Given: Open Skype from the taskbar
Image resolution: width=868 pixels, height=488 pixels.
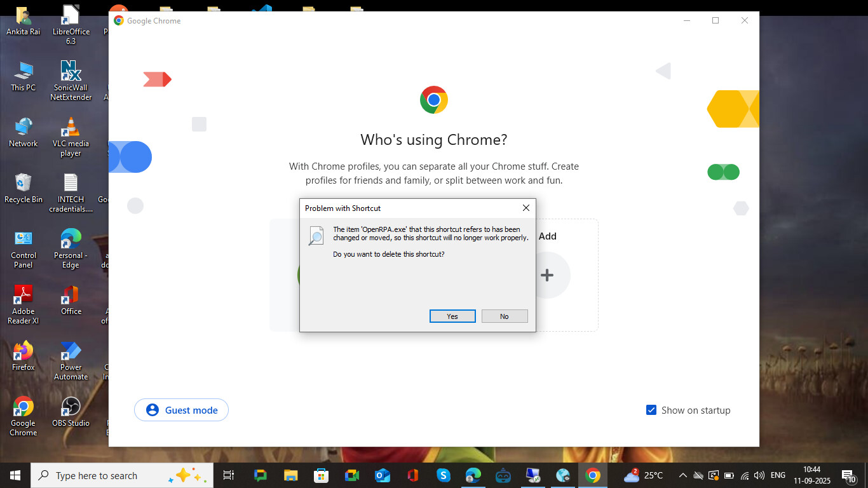Looking at the screenshot, I should pyautogui.click(x=444, y=475).
